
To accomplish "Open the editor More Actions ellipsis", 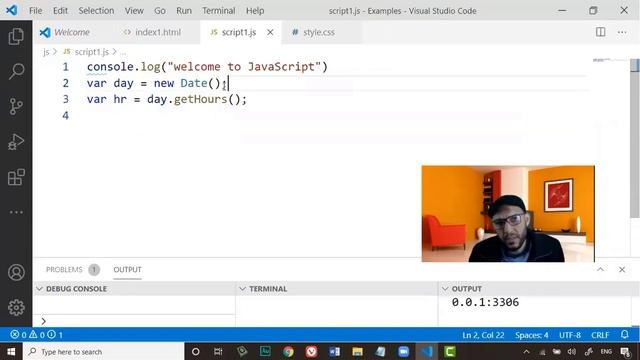I will click(622, 32).
